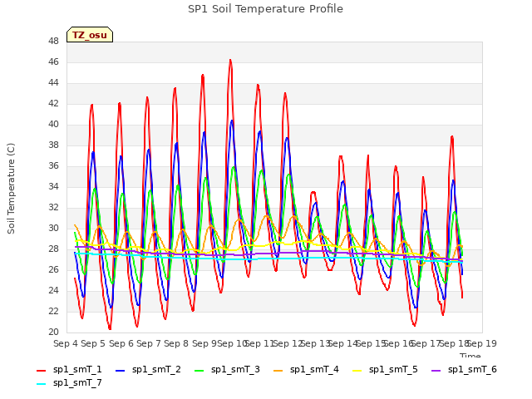Click the red peak near 46 on Sep 10

click(x=230, y=61)
